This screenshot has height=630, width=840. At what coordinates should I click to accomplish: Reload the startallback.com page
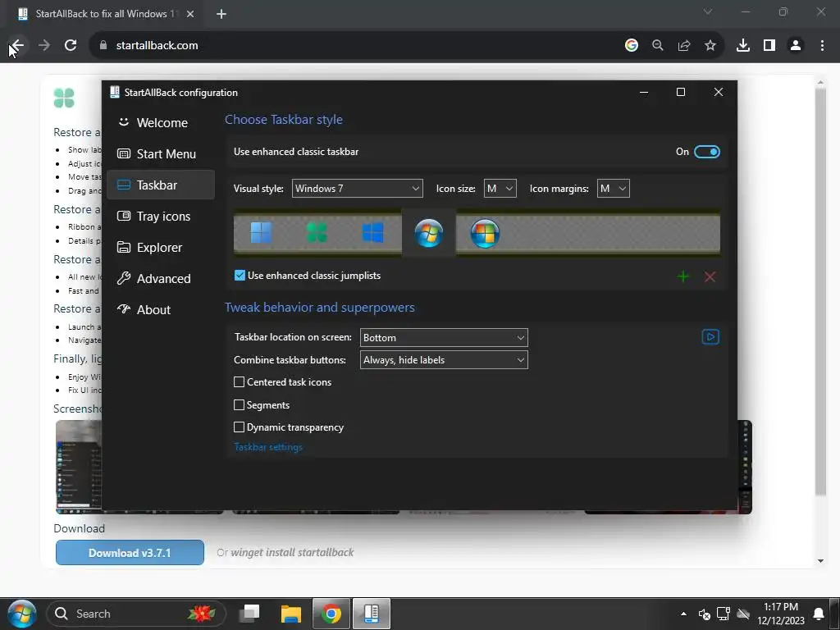coord(71,46)
